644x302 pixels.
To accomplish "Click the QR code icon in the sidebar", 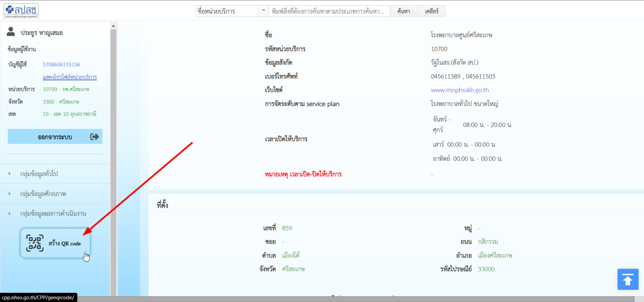I will [x=35, y=243].
